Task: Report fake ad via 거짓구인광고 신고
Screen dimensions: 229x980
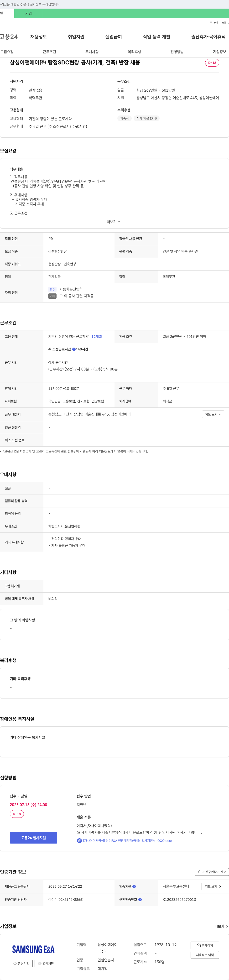Action: point(212,872)
